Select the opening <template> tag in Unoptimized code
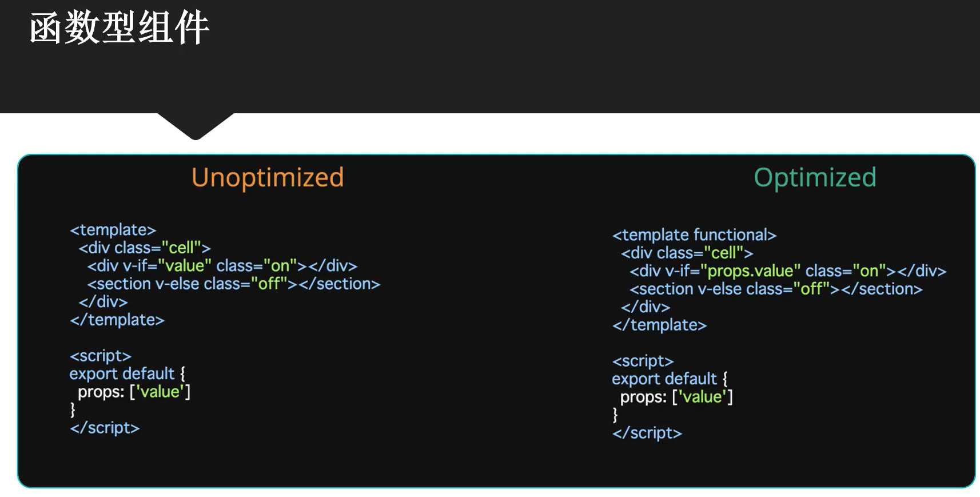The width and height of the screenshot is (980, 497). (x=113, y=230)
